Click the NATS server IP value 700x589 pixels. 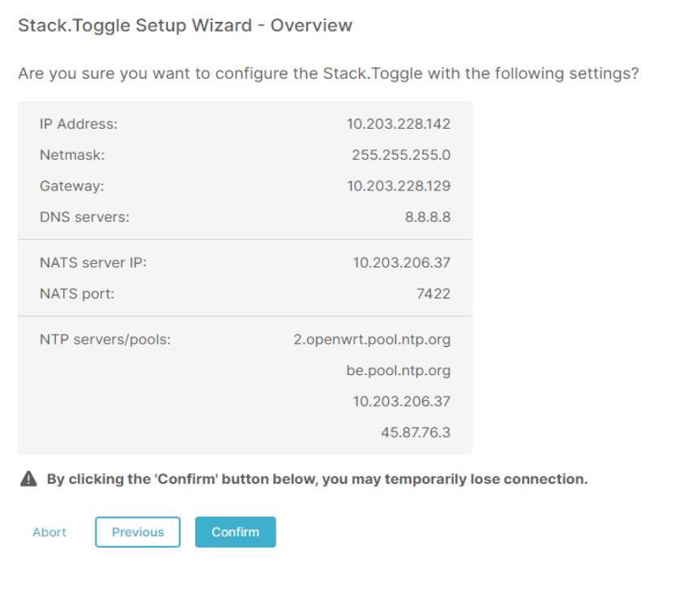(x=401, y=262)
